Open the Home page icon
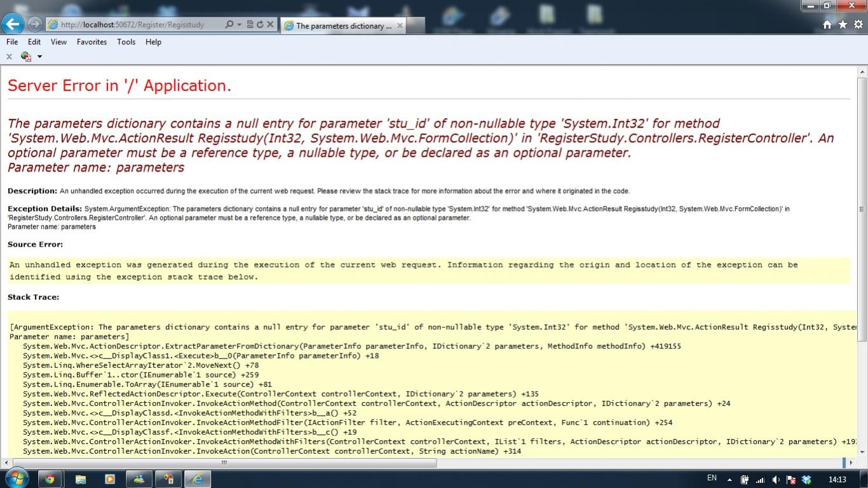 point(827,25)
